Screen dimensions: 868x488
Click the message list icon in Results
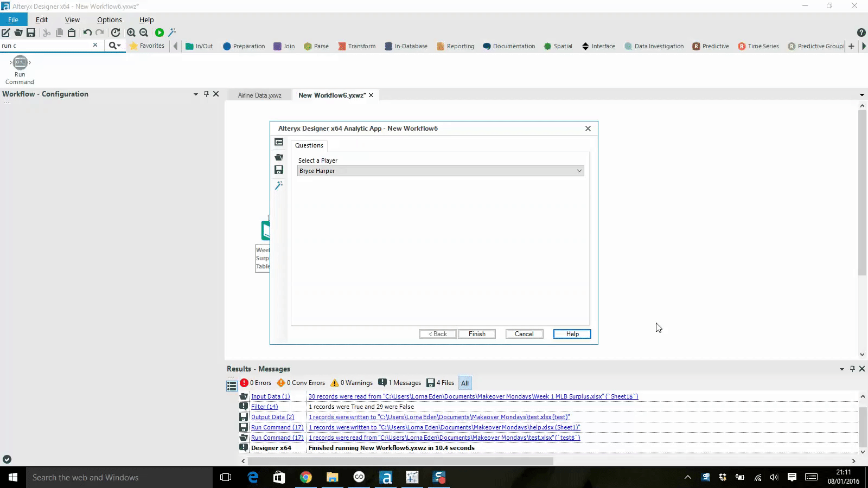point(232,386)
